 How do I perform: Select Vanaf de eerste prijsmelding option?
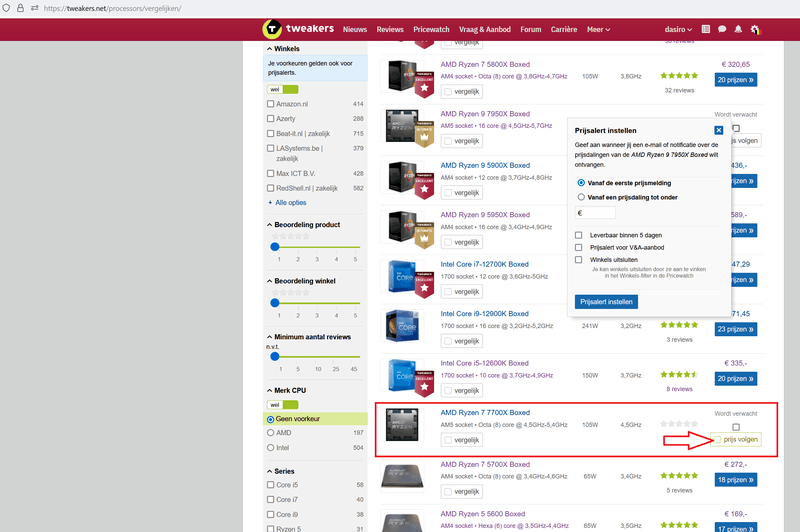(581, 183)
